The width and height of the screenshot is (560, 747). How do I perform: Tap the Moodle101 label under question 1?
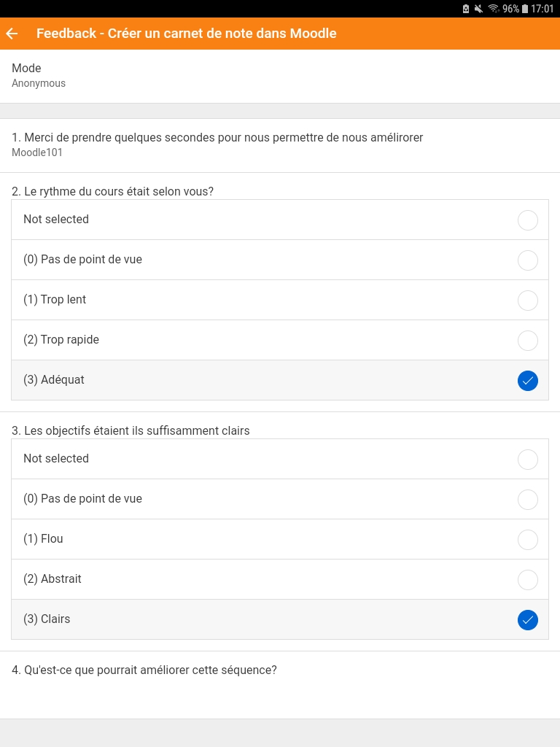point(37,152)
